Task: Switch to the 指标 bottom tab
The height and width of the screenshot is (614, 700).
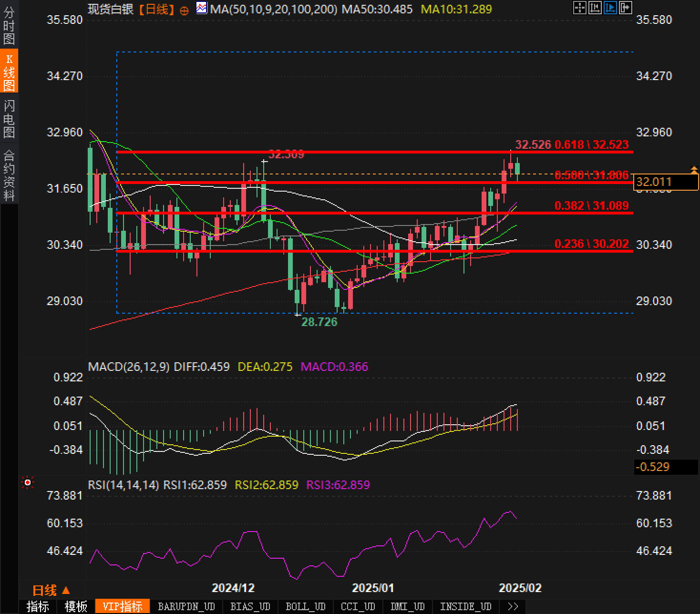Action: 38,606
